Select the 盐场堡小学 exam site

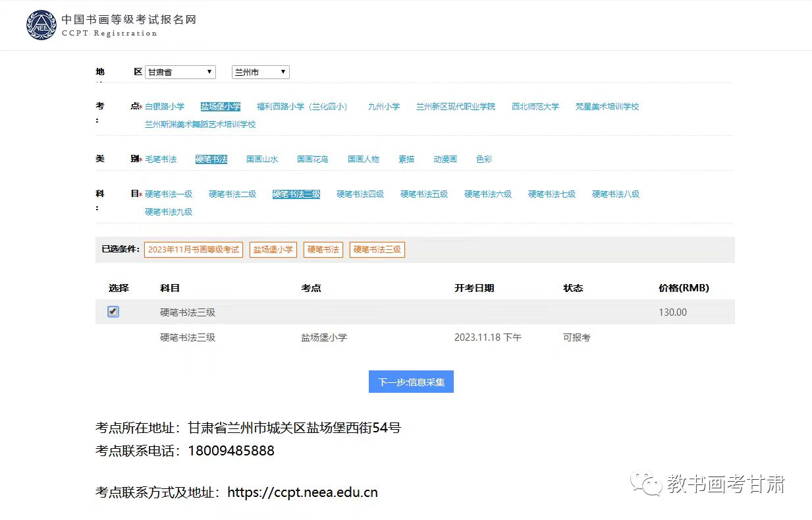[221, 107]
